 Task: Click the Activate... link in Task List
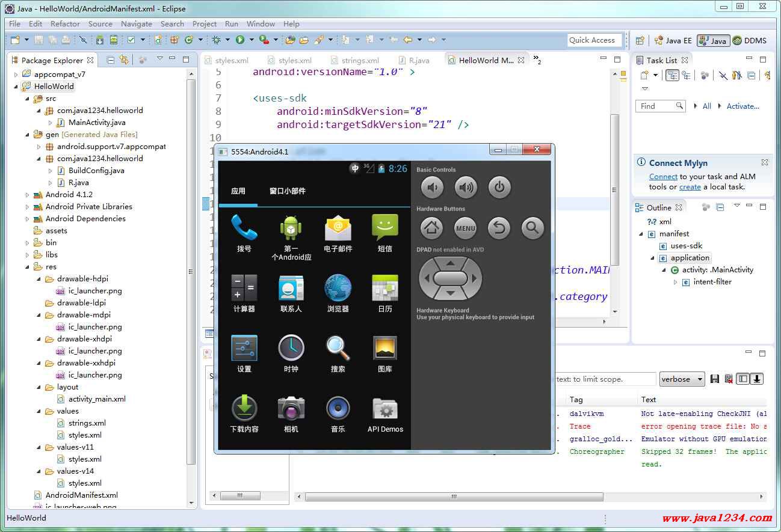pos(742,106)
